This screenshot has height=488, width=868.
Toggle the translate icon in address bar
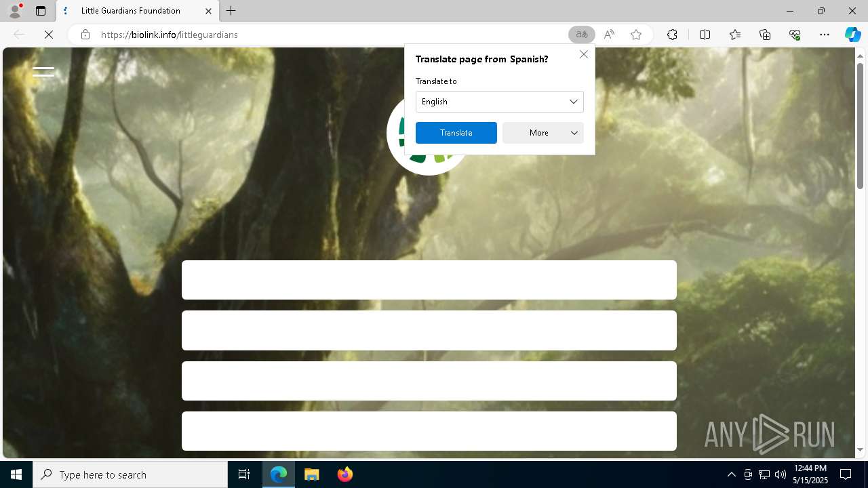(582, 35)
